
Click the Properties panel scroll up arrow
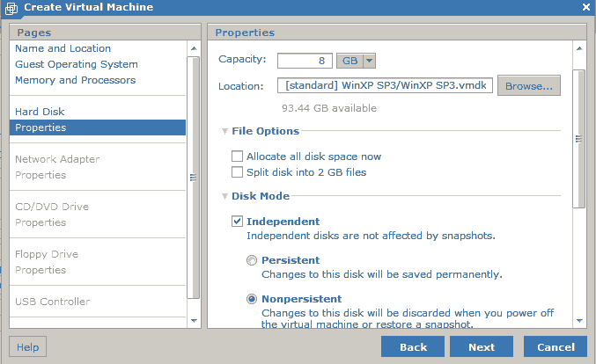pyautogui.click(x=579, y=48)
